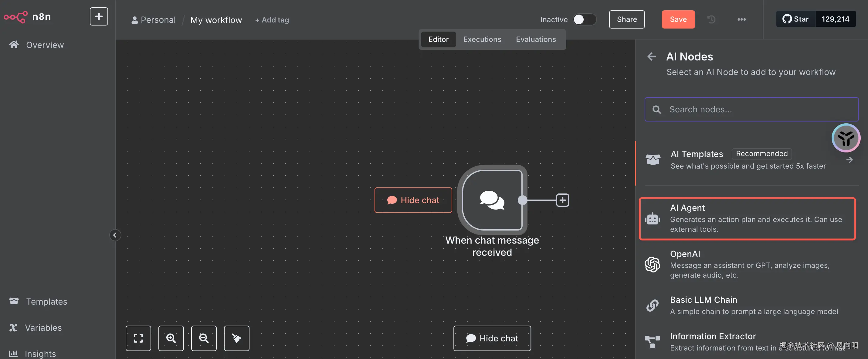Image resolution: width=868 pixels, height=359 pixels.
Task: Click the create new plus button
Action: (99, 16)
